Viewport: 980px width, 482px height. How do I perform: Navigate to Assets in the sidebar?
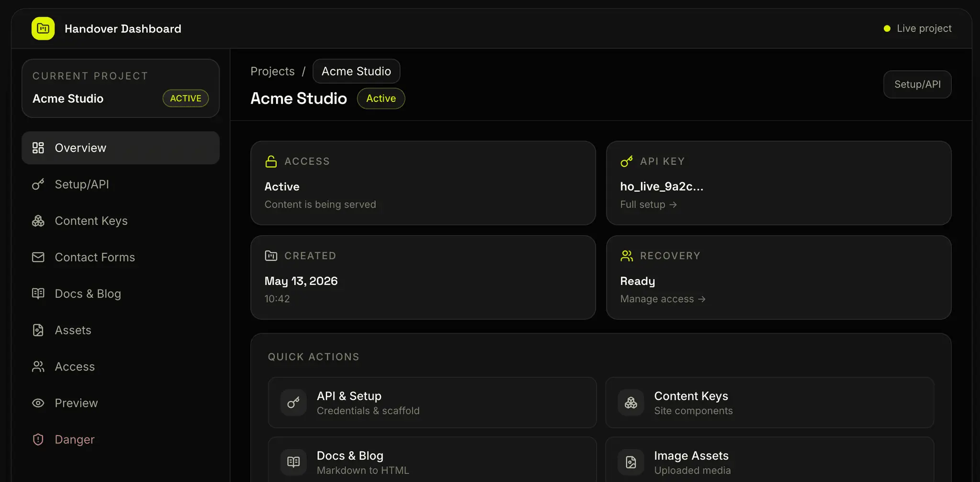[121, 330]
